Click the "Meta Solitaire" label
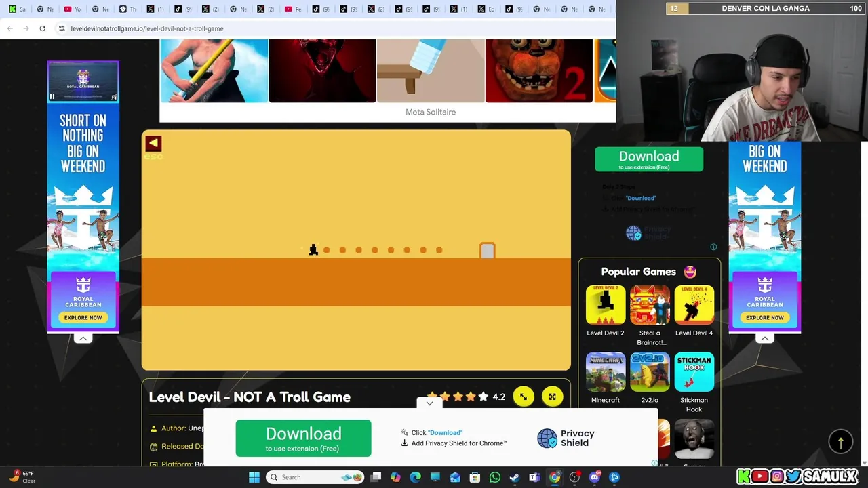Viewport: 868px width, 488px height. coord(431,112)
